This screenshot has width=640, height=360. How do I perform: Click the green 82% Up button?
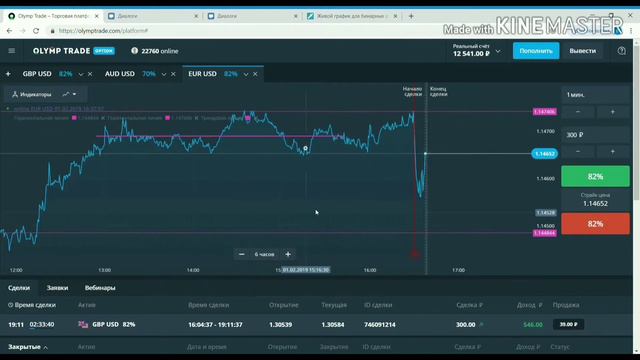[x=596, y=176]
